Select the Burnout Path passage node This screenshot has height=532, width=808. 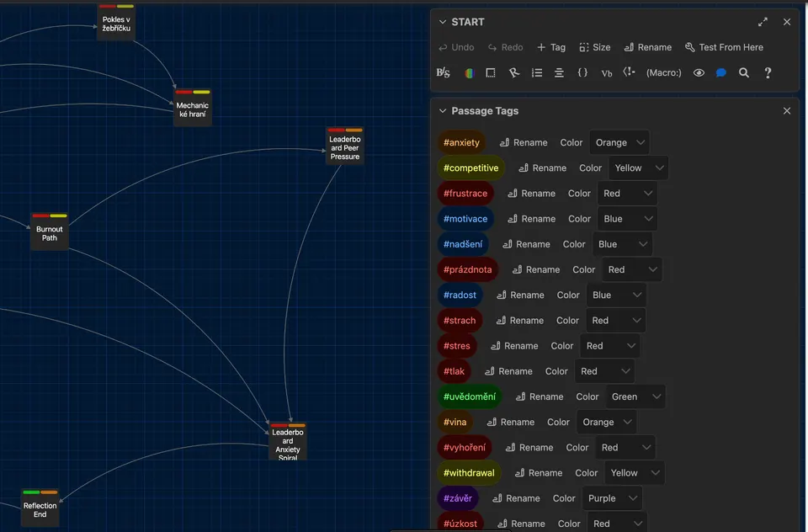tap(50, 232)
